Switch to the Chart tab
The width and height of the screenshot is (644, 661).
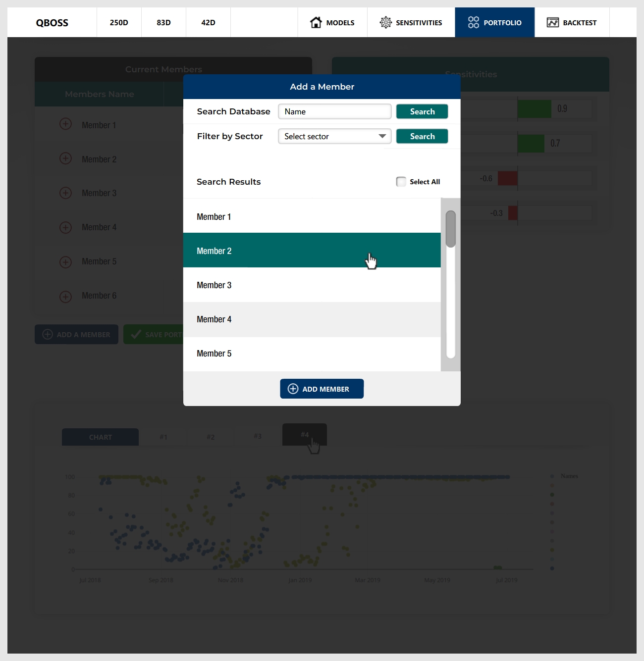tap(100, 437)
